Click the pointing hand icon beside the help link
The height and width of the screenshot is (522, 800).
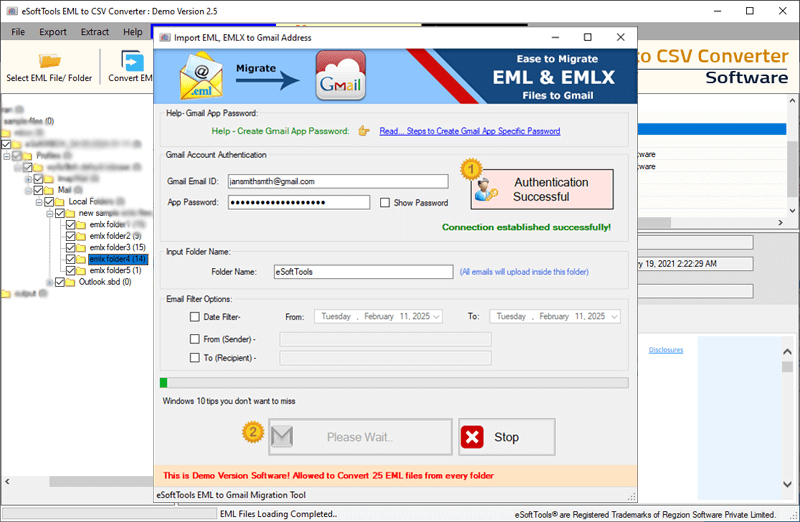coord(364,131)
